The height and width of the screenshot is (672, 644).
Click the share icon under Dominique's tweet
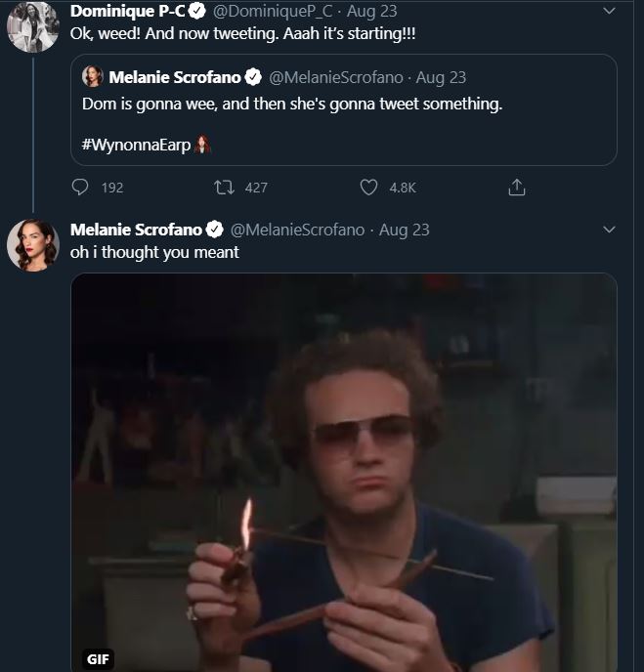point(518,187)
